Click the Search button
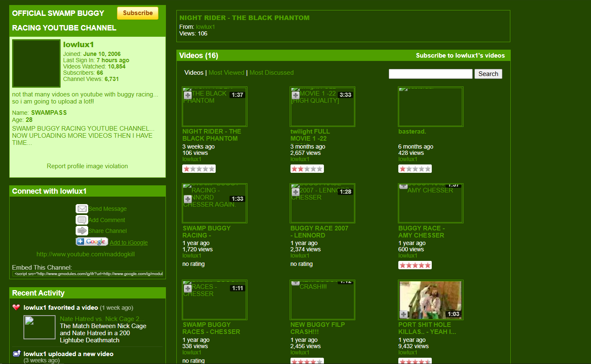The image size is (591, 364). click(488, 74)
